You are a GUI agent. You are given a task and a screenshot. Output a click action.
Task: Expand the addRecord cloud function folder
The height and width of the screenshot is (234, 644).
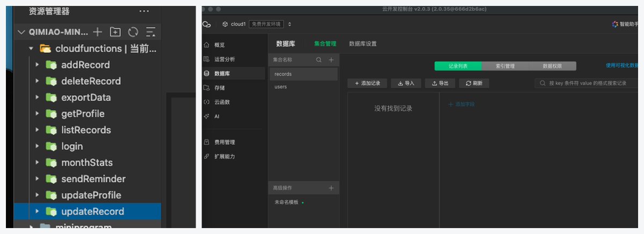[37, 65]
